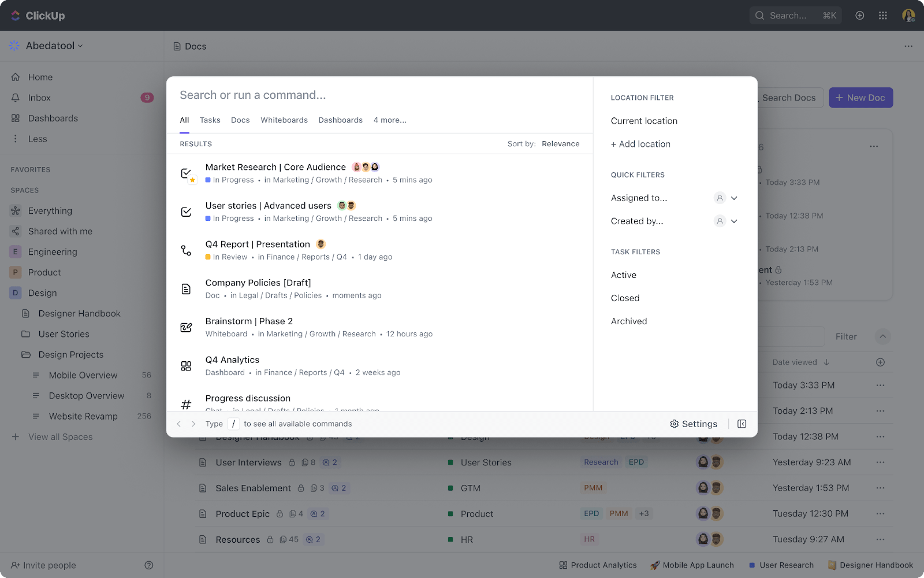Select the Engineering space icon
This screenshot has width=924, height=578.
coord(15,251)
